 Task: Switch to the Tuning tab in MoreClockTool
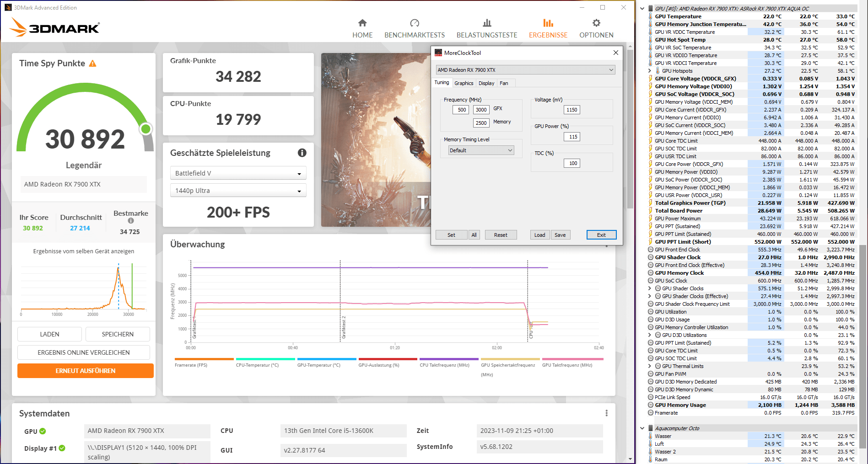(x=442, y=83)
